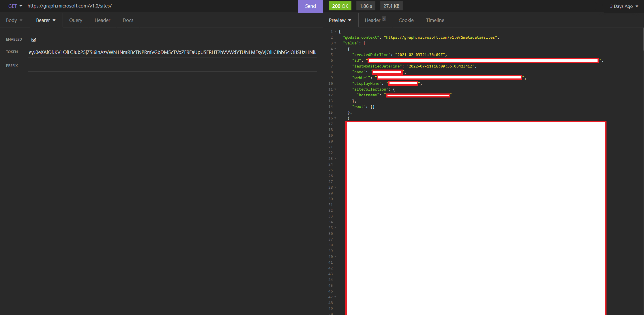Click the Send button
The height and width of the screenshot is (315, 644).
[310, 6]
